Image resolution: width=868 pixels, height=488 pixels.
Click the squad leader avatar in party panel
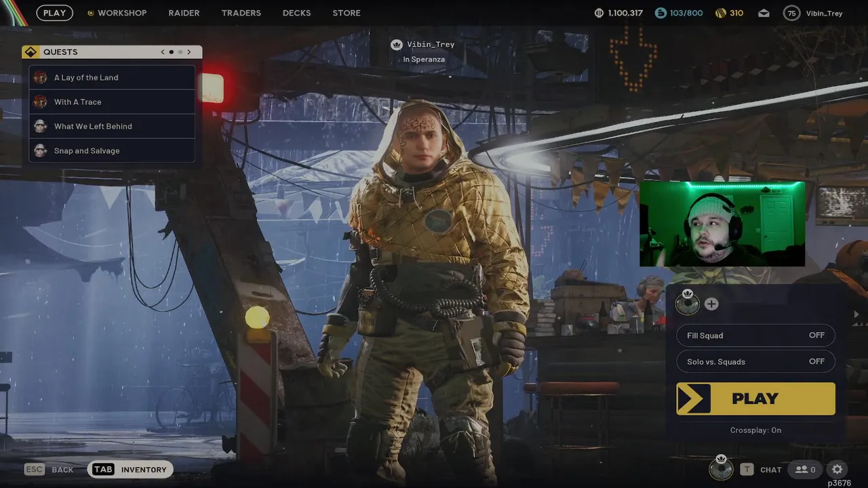click(x=688, y=303)
